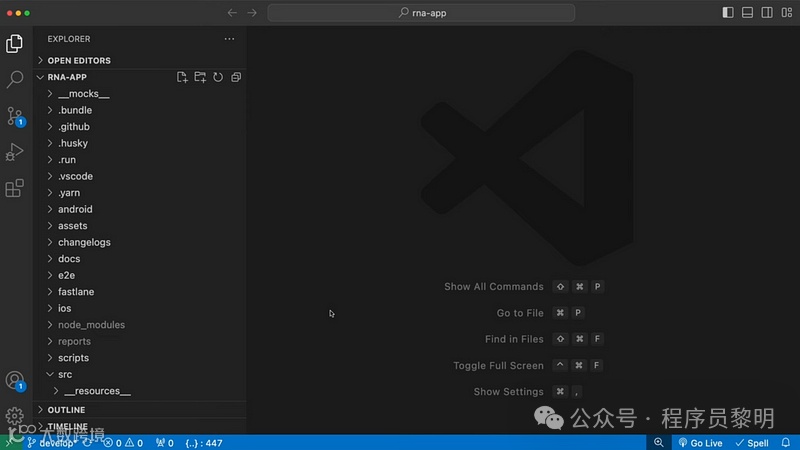Refresh the Explorer file tree
This screenshot has height=450, width=800.
tap(218, 77)
